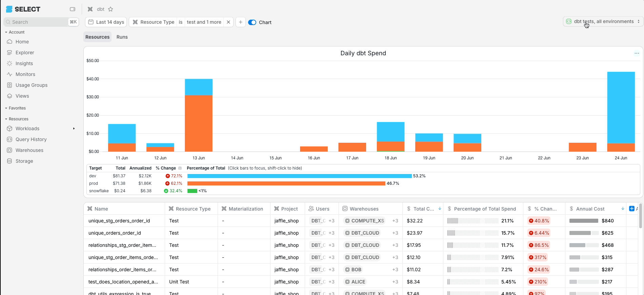Click the 317% change badge

538,257
